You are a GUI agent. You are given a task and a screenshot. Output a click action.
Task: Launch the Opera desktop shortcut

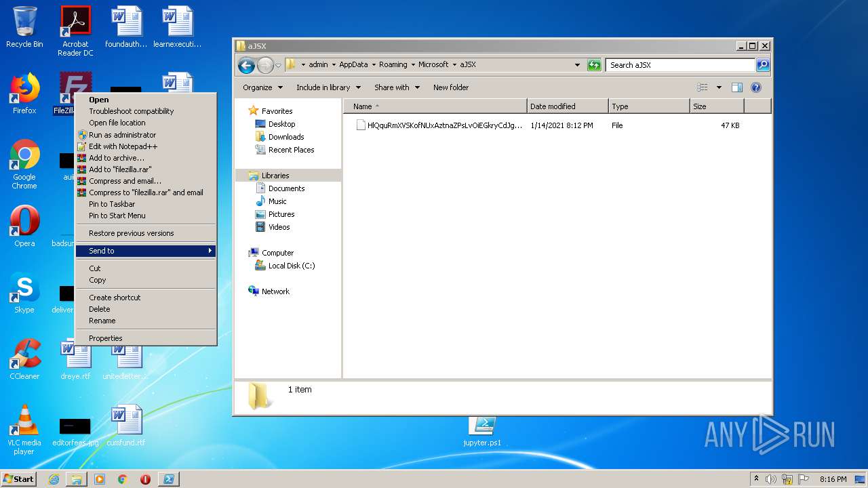[x=24, y=226]
